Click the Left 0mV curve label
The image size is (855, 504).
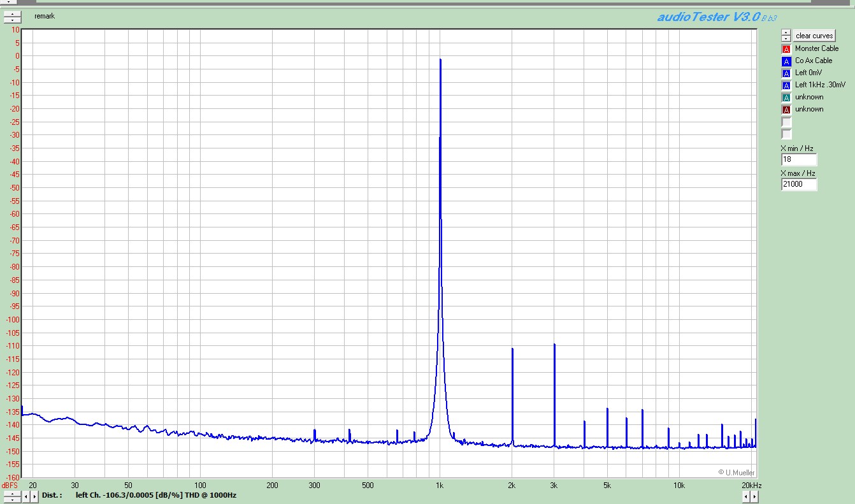[808, 73]
